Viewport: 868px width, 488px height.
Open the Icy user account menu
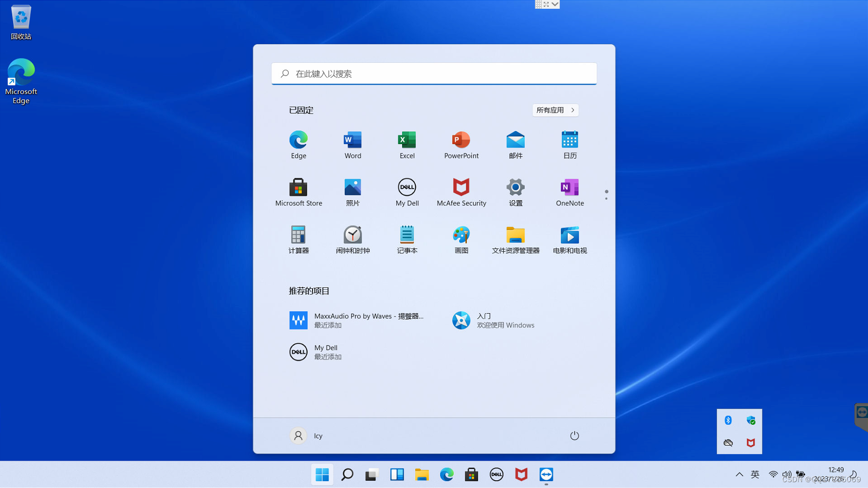(306, 435)
